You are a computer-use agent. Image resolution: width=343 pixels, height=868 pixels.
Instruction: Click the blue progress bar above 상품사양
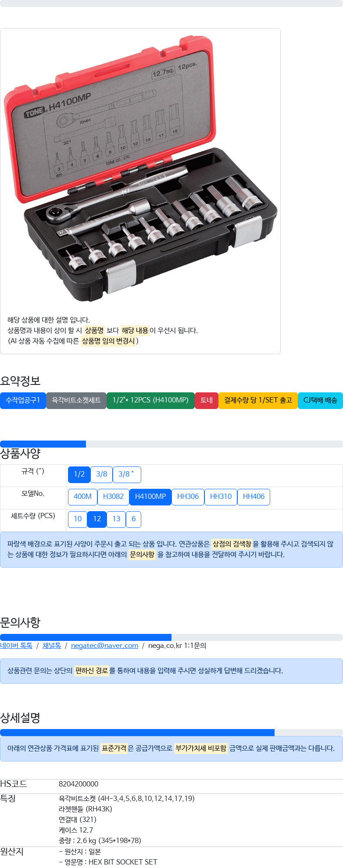click(43, 444)
